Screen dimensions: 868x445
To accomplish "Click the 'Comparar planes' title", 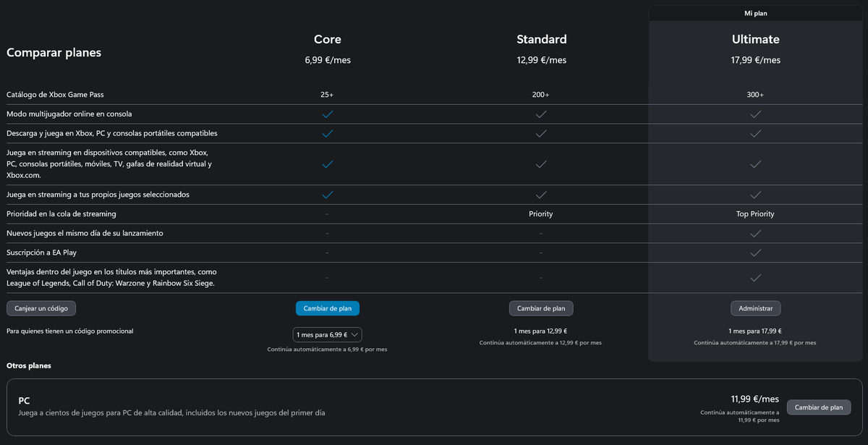I will click(x=54, y=53).
